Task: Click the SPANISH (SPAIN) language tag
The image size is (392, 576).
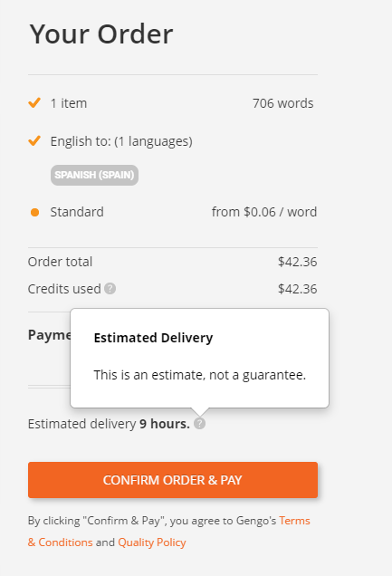Action: [x=95, y=175]
